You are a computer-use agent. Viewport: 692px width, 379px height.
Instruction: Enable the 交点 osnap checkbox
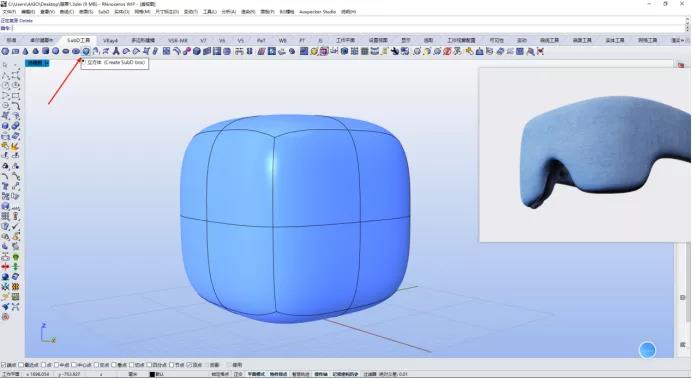click(x=96, y=365)
